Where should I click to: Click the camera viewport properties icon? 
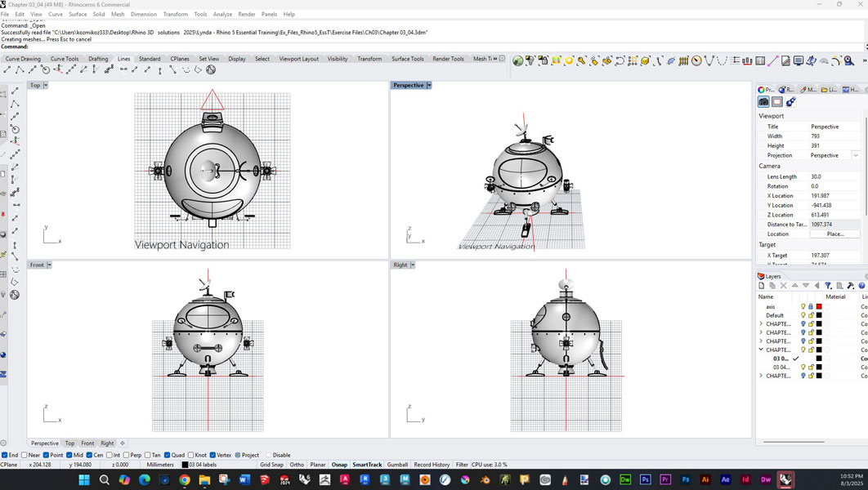[x=763, y=102]
